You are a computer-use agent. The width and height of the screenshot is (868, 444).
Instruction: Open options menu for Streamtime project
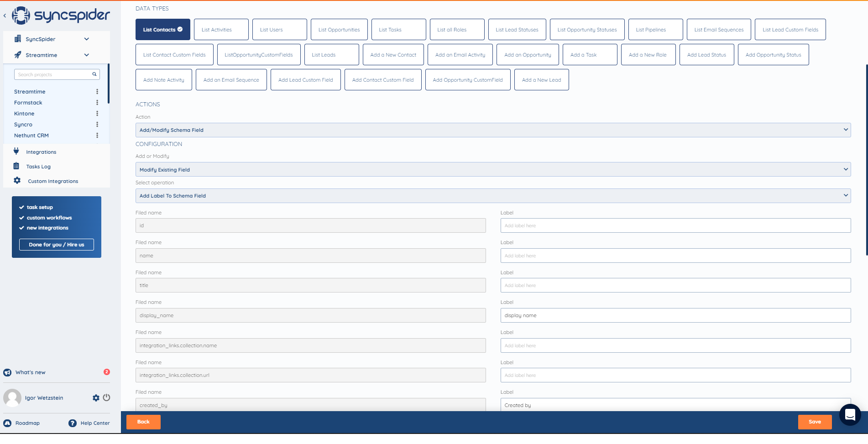click(97, 92)
